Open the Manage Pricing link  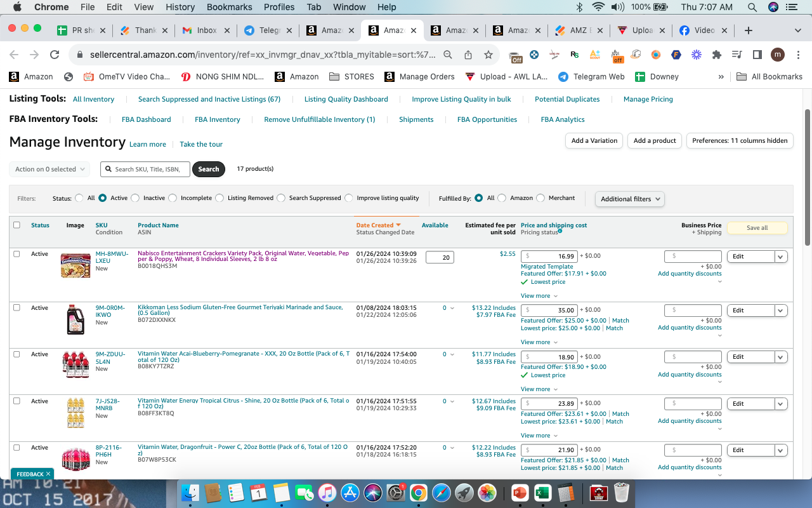pyautogui.click(x=648, y=99)
